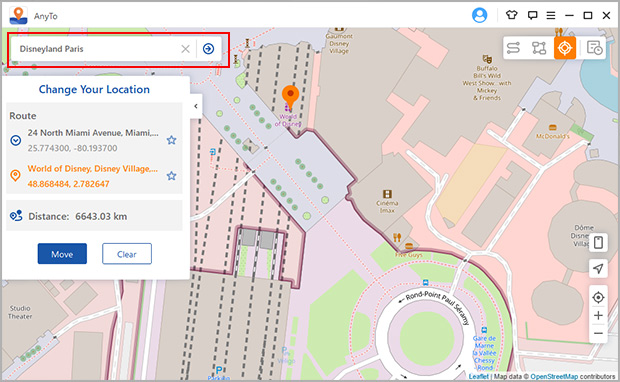Screen dimensions: 620x382
Task: Select teleport mode target icon
Action: click(x=565, y=48)
